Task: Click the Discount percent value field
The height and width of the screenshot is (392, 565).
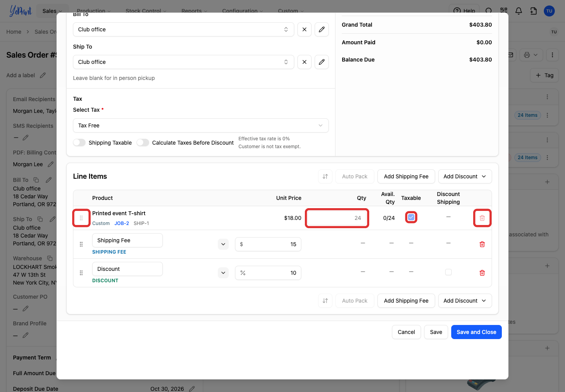Action: click(x=268, y=273)
